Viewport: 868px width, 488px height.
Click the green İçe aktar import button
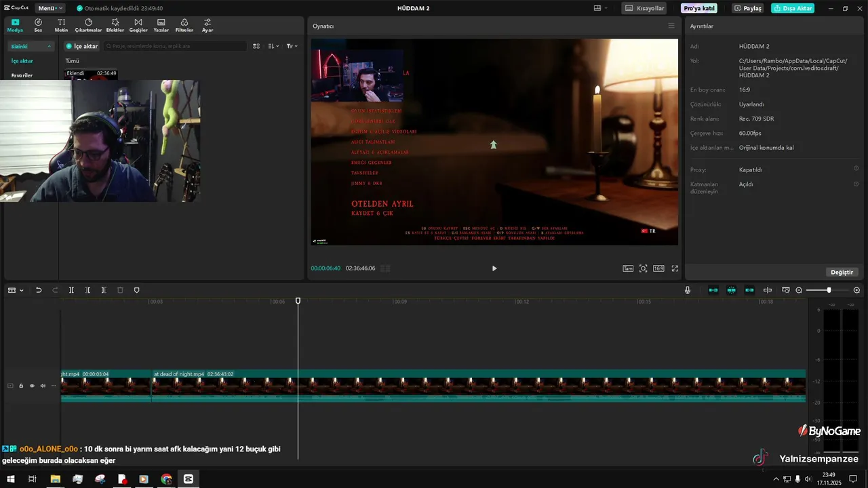pyautogui.click(x=82, y=46)
